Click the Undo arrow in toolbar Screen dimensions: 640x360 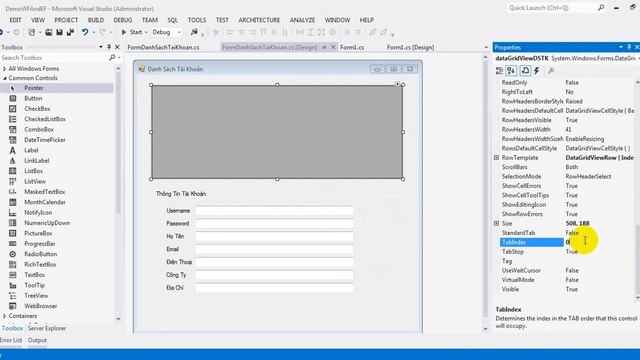[x=84, y=32]
